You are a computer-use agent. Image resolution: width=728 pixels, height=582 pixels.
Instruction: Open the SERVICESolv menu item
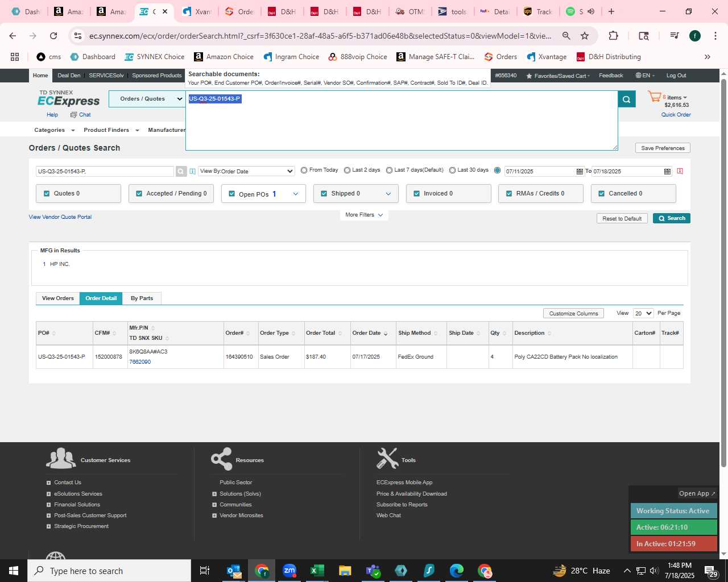coord(106,76)
